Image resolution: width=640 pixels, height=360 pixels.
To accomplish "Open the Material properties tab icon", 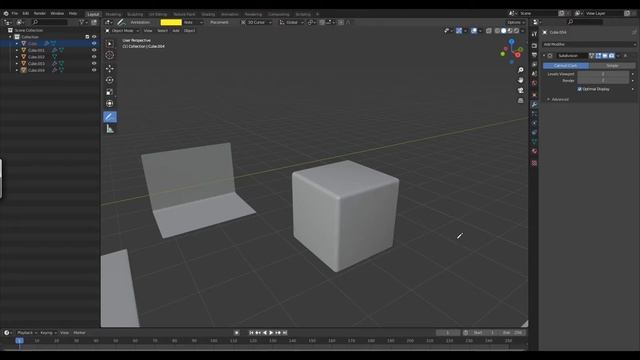I will tap(534, 151).
